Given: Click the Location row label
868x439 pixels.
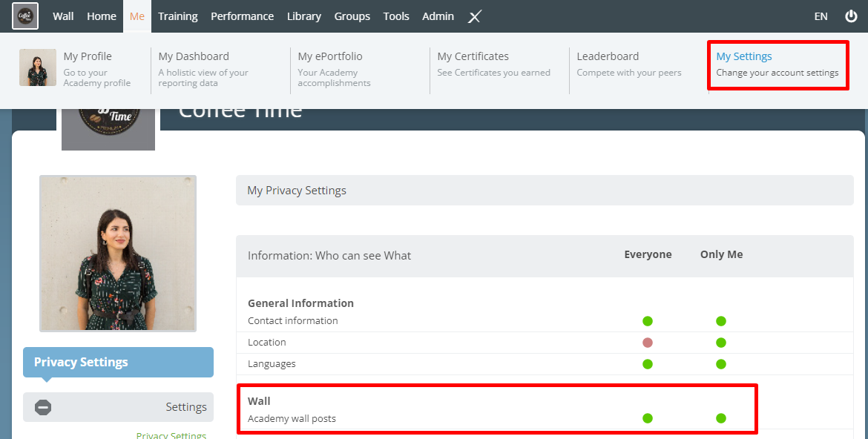Looking at the screenshot, I should (267, 343).
